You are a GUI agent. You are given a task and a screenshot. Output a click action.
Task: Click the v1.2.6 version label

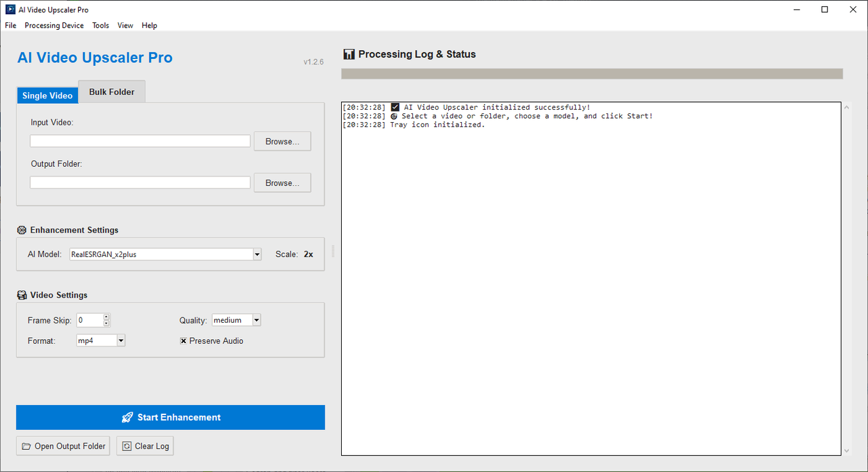313,62
